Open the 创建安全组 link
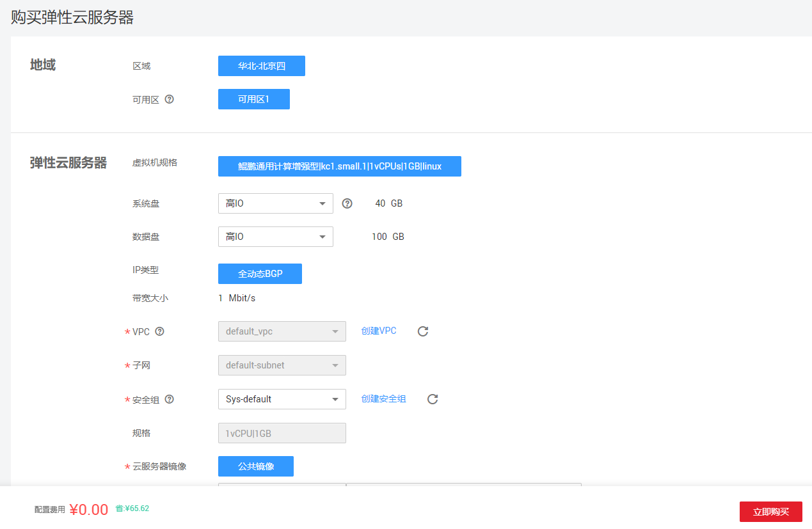 click(x=383, y=399)
